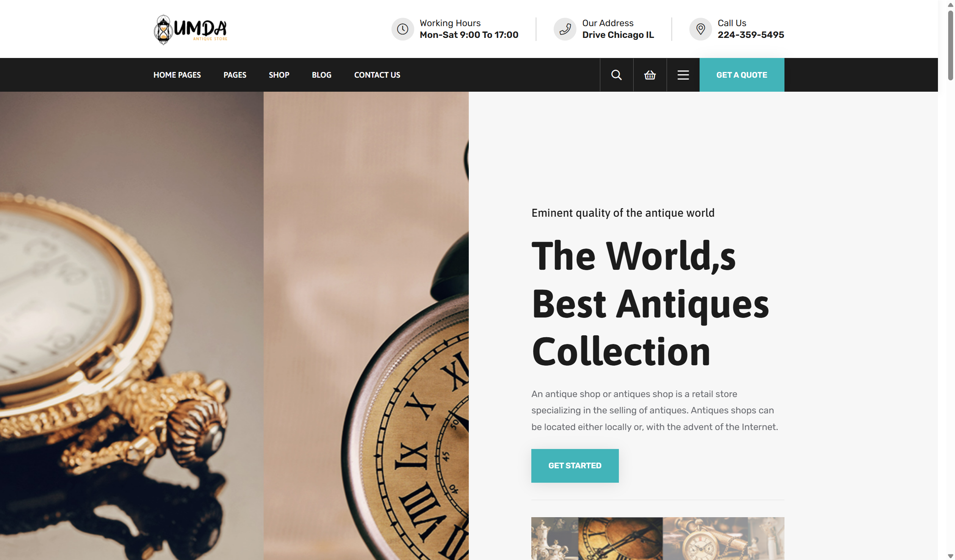Go to the Contact Us page

coord(377,75)
